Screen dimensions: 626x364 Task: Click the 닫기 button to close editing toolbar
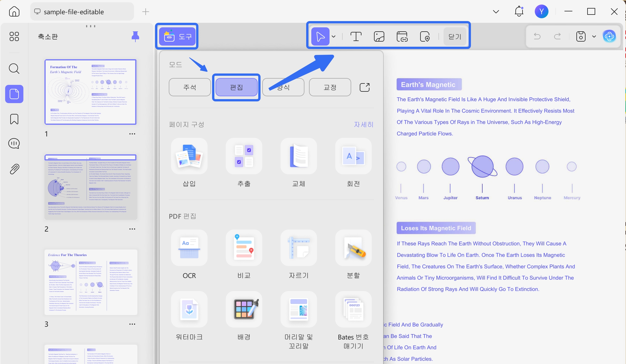coord(455,36)
